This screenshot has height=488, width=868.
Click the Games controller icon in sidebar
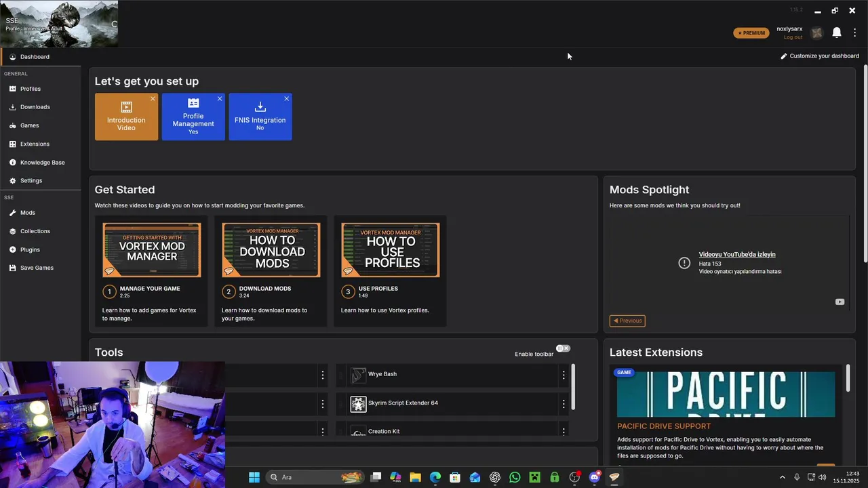13,125
